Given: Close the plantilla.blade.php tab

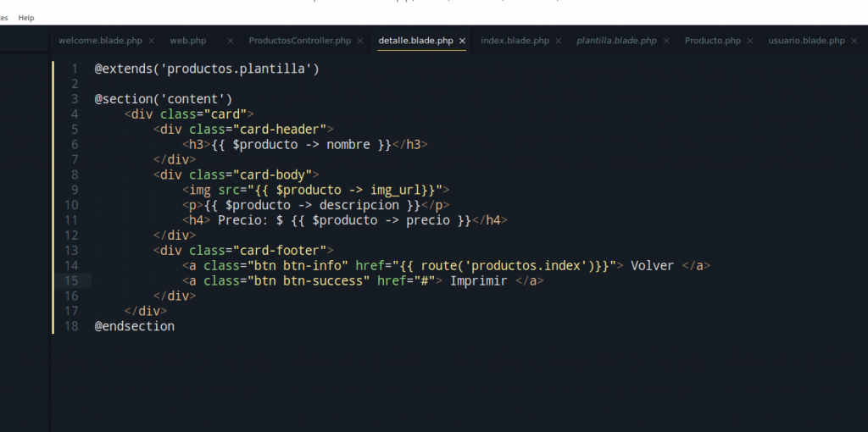Looking at the screenshot, I should pyautogui.click(x=666, y=41).
